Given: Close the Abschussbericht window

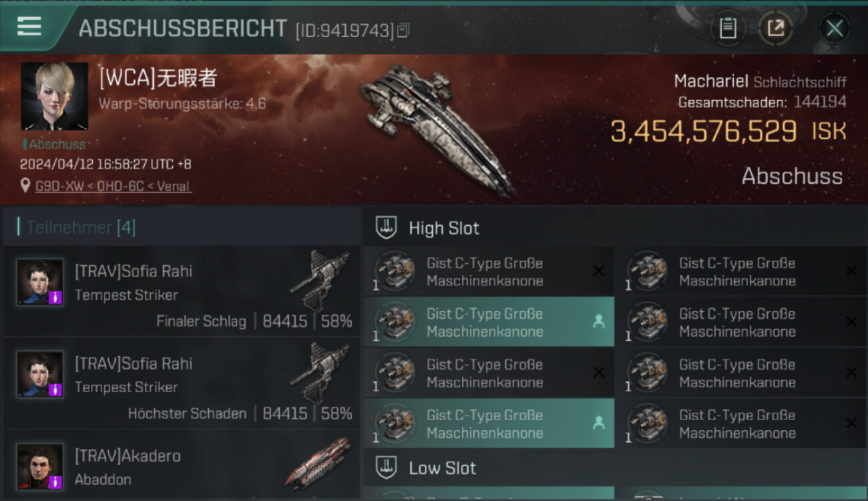Looking at the screenshot, I should coord(834,28).
